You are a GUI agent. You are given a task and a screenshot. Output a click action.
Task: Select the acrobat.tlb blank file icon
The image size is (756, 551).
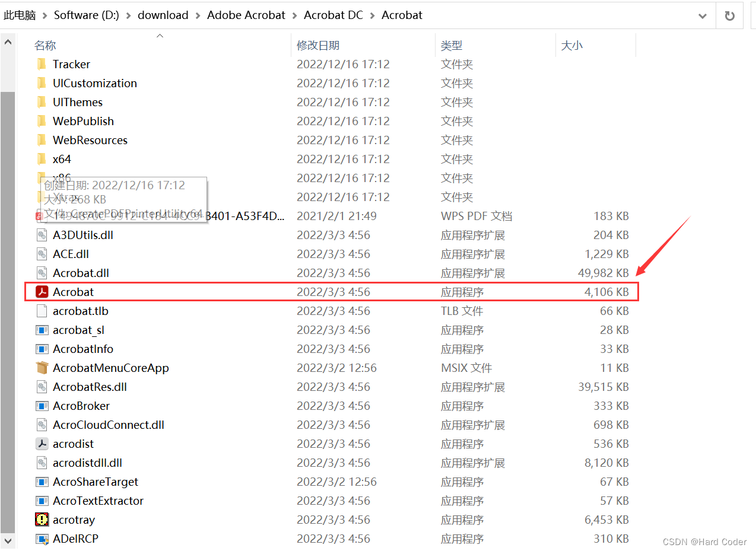[42, 311]
